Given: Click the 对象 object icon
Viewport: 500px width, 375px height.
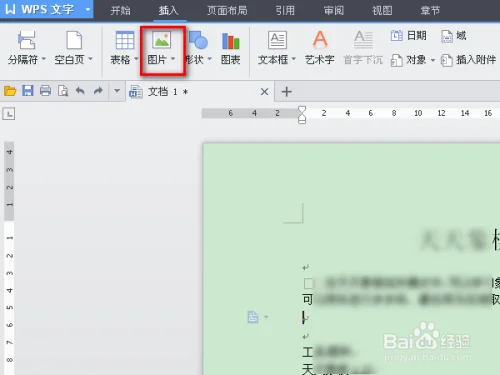Looking at the screenshot, I should coord(396,60).
